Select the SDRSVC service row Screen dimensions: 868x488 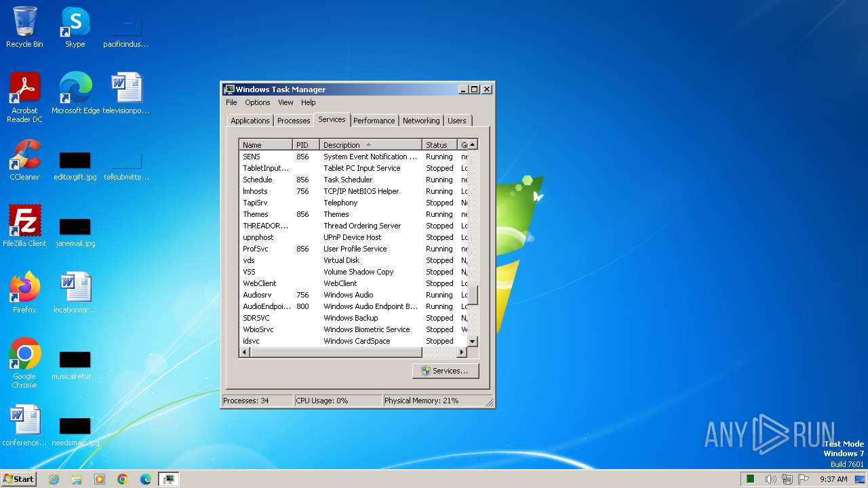[x=353, y=318]
